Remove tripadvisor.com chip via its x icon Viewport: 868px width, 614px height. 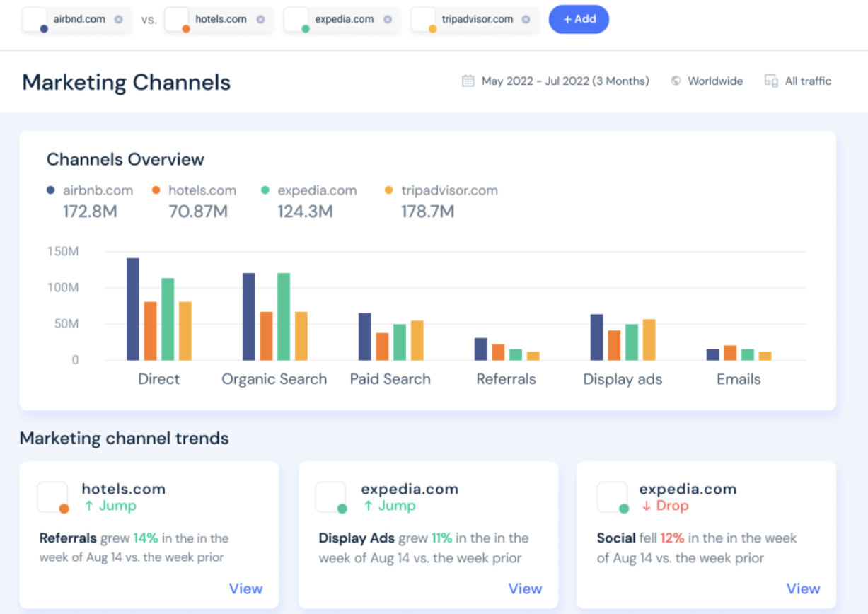[x=526, y=20]
